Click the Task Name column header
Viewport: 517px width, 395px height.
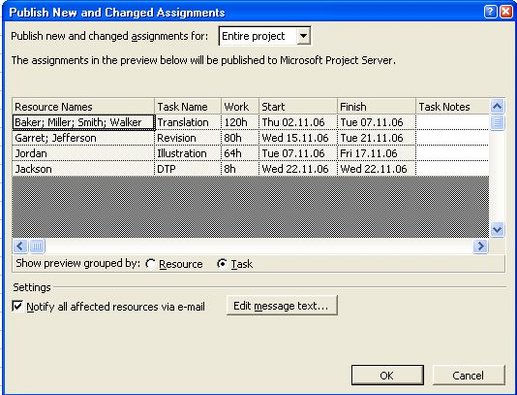coord(188,107)
